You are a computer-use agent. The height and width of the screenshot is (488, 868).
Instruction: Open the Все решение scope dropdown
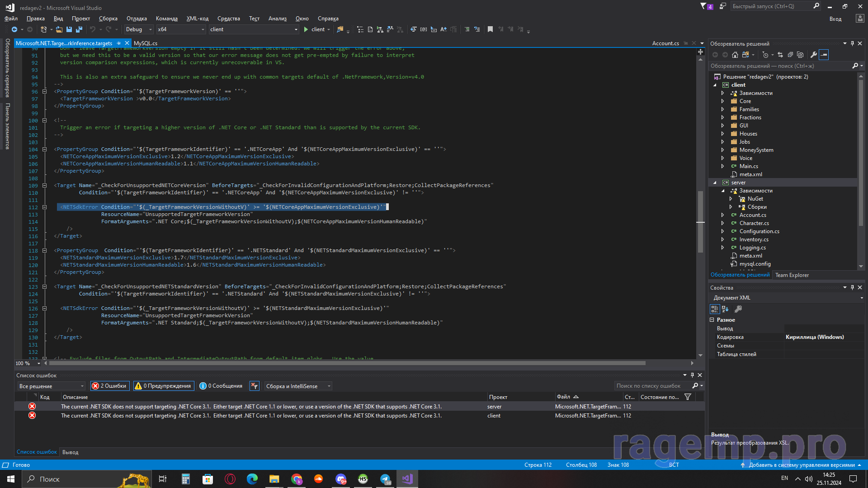[x=51, y=386]
